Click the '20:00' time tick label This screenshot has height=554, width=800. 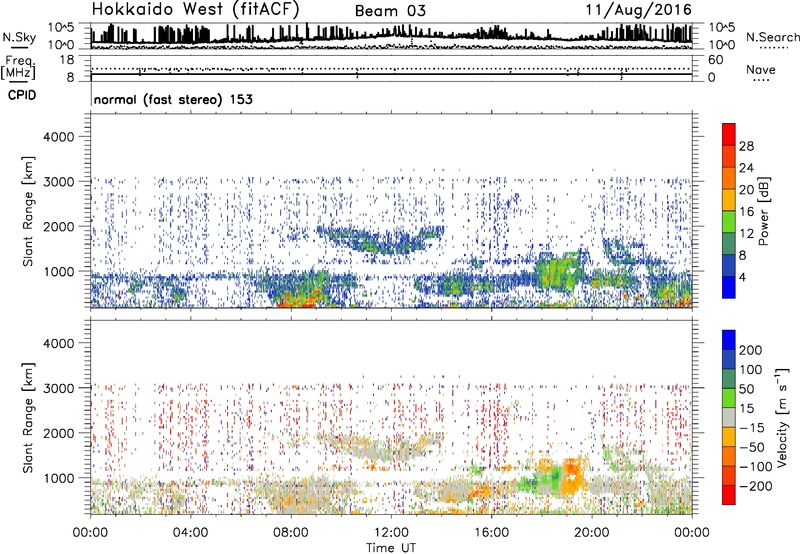tap(591, 533)
